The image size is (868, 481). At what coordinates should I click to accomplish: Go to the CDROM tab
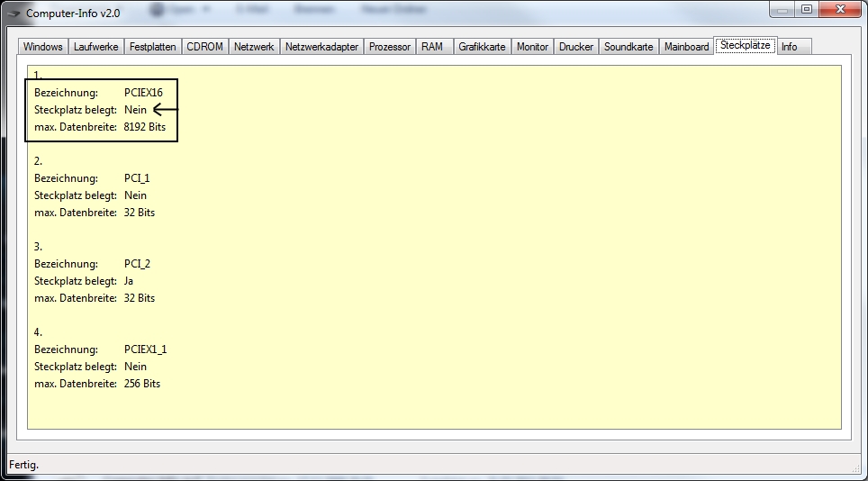coord(204,47)
